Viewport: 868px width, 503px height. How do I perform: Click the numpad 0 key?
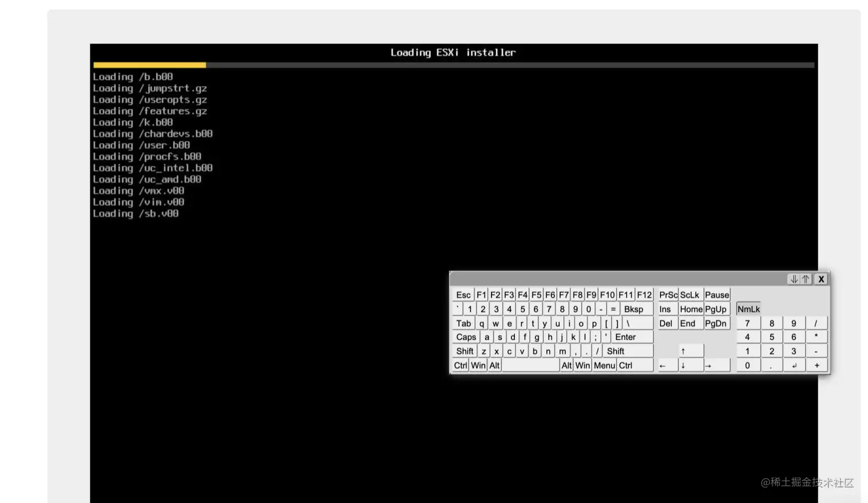tap(748, 365)
